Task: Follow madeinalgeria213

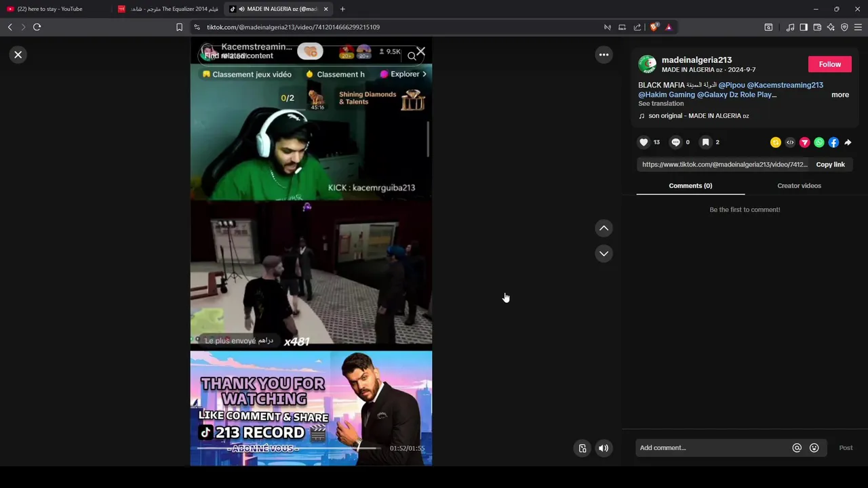Action: point(829,64)
